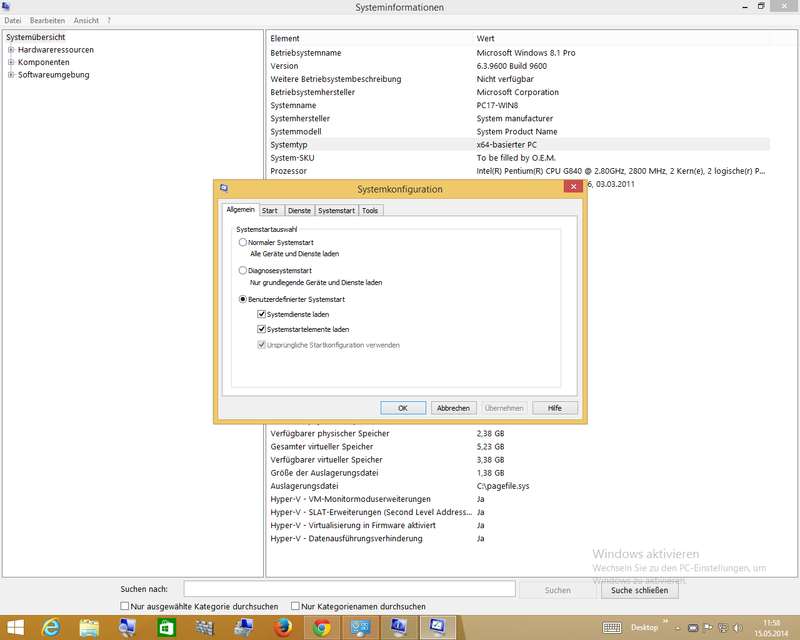Viewport: 800px width, 640px height.
Task: Click into the Suchen nach input field
Action: click(349, 590)
